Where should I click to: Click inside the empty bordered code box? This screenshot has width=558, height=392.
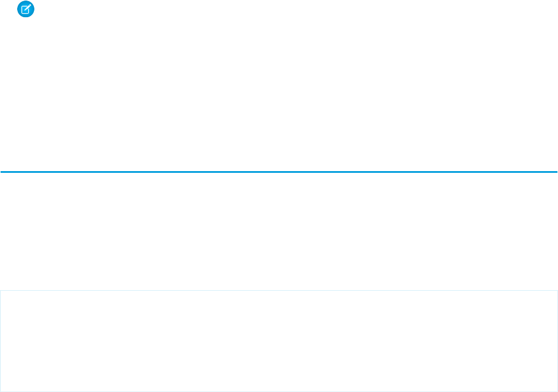pos(279,341)
